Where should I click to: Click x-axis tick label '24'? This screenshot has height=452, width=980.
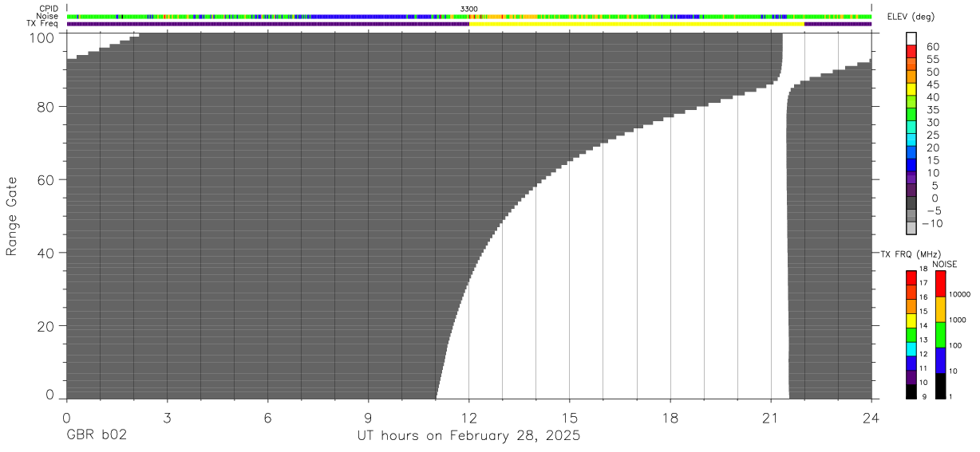pos(871,417)
